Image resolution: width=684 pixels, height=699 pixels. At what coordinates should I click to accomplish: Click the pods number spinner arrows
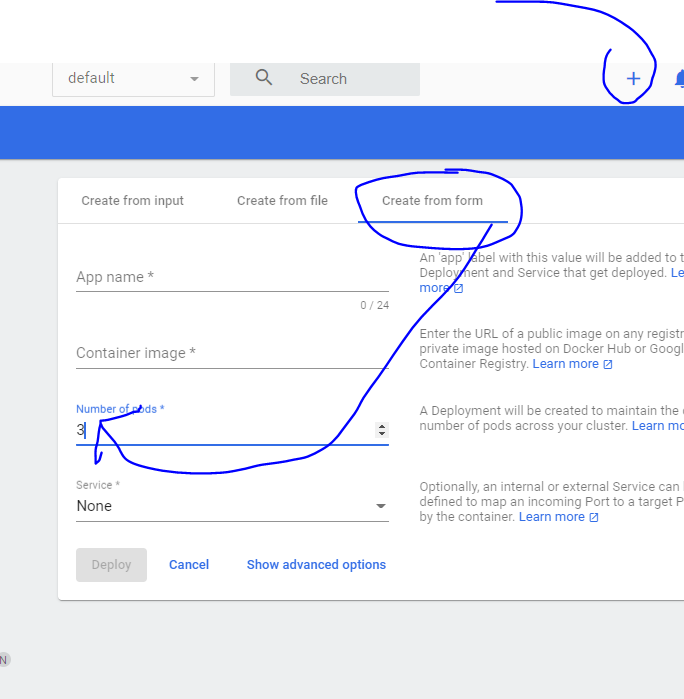tap(382, 430)
